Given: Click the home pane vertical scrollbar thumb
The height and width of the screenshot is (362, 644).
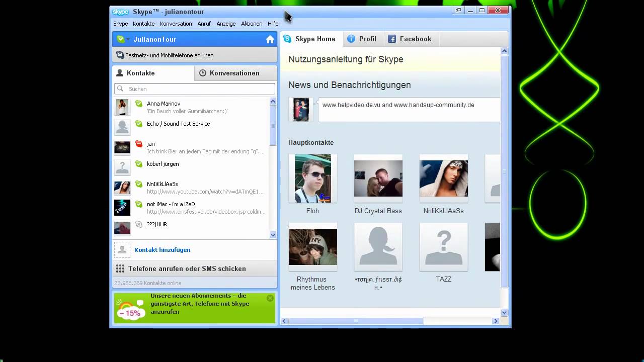Looking at the screenshot, I should (504, 171).
